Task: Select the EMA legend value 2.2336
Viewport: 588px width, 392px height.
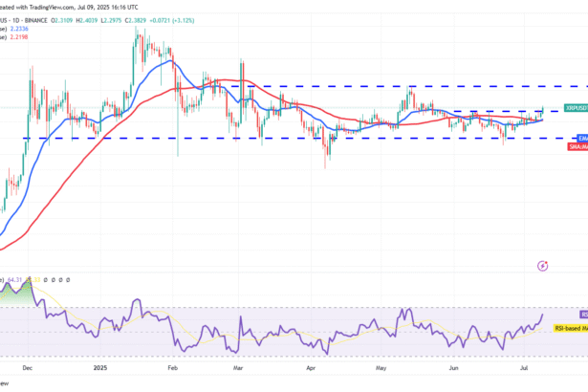Action: click(x=20, y=30)
